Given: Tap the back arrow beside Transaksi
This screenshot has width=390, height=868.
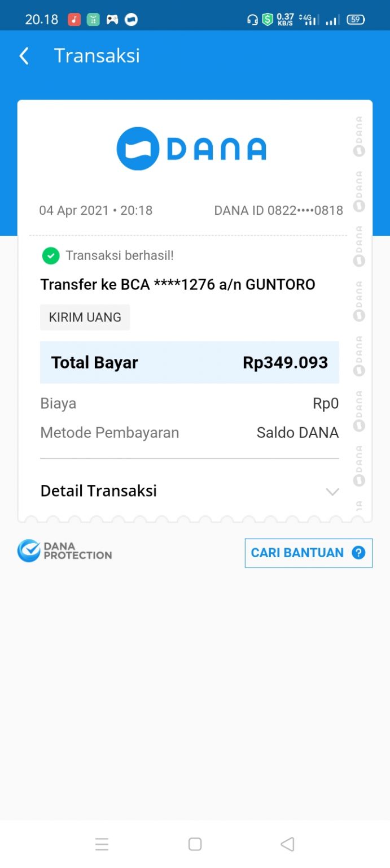Looking at the screenshot, I should (x=24, y=56).
